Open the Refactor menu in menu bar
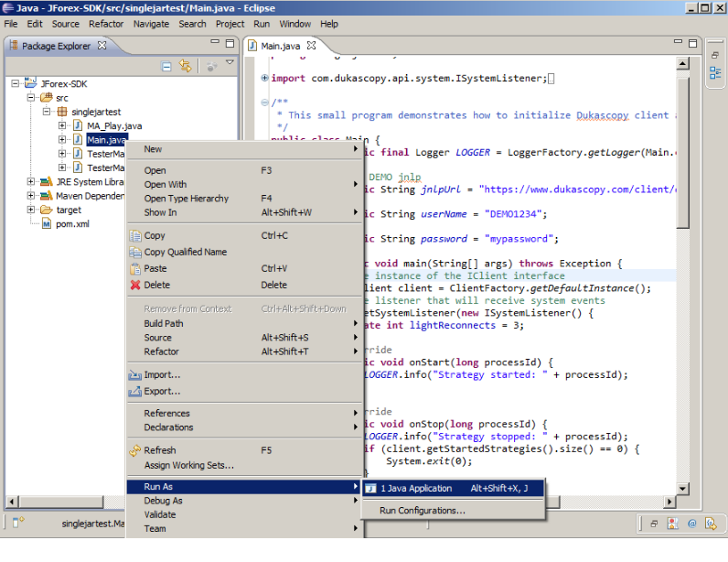728x562 pixels. (x=106, y=24)
